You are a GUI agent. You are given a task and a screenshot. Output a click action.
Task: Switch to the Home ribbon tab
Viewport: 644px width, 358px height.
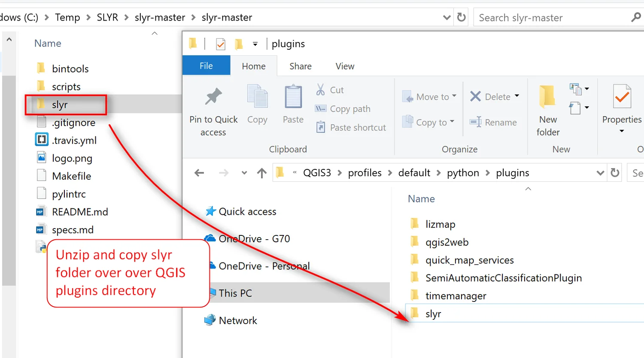(x=254, y=66)
